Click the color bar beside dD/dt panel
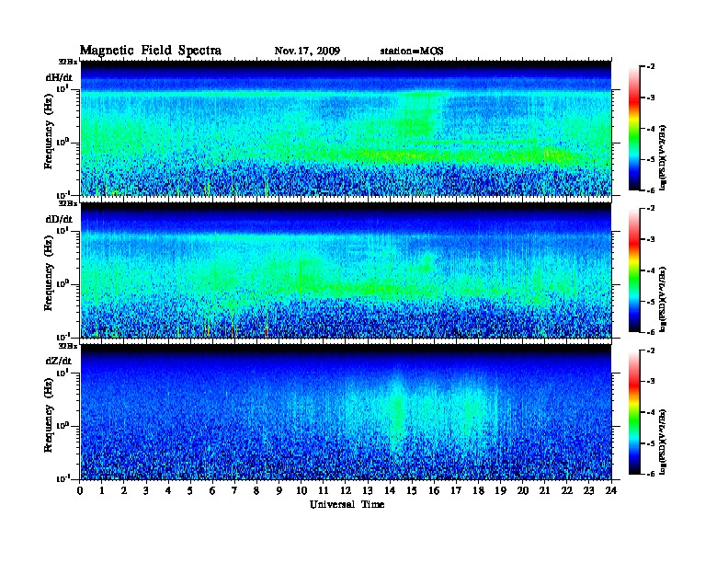The width and height of the screenshot is (728, 563). pyautogui.click(x=634, y=270)
